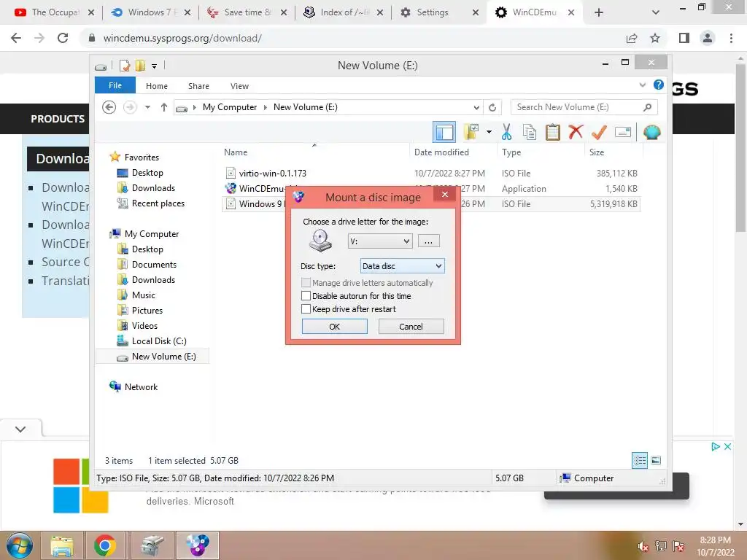This screenshot has height=560, width=747.
Task: Click Cancel in Mount a disc image
Action: point(411,326)
